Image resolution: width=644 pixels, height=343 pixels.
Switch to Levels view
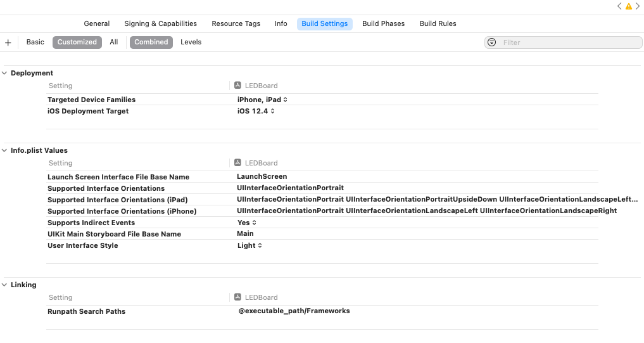(191, 42)
